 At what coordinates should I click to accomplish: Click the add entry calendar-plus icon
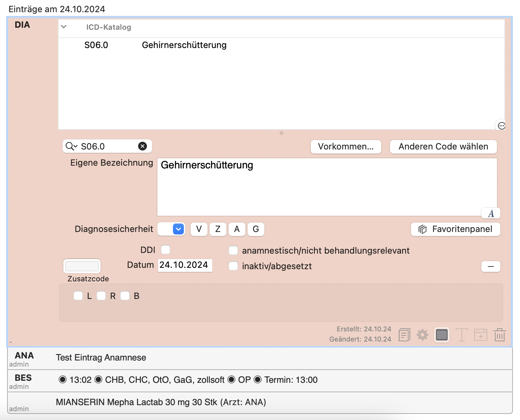pyautogui.click(x=481, y=335)
